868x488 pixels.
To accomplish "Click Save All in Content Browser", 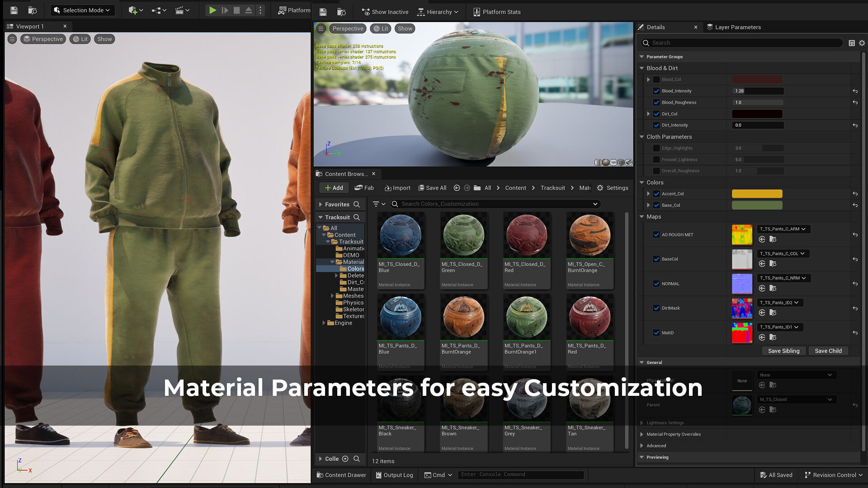I will 432,188.
